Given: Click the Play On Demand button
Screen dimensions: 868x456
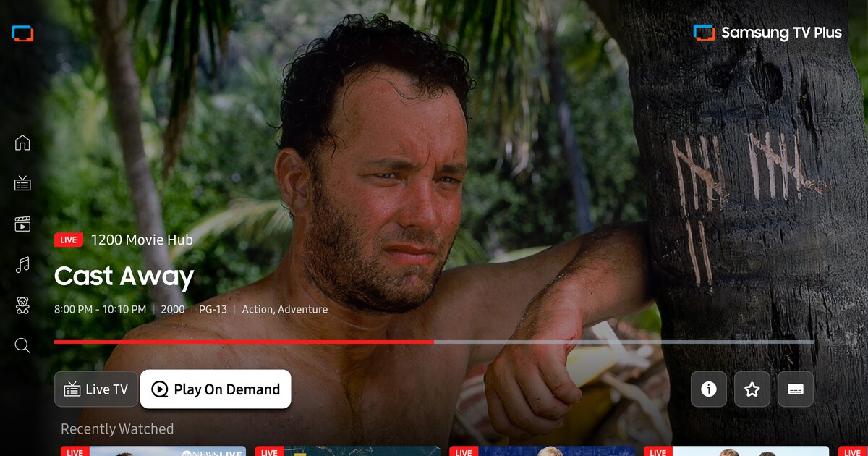Looking at the screenshot, I should tap(216, 389).
